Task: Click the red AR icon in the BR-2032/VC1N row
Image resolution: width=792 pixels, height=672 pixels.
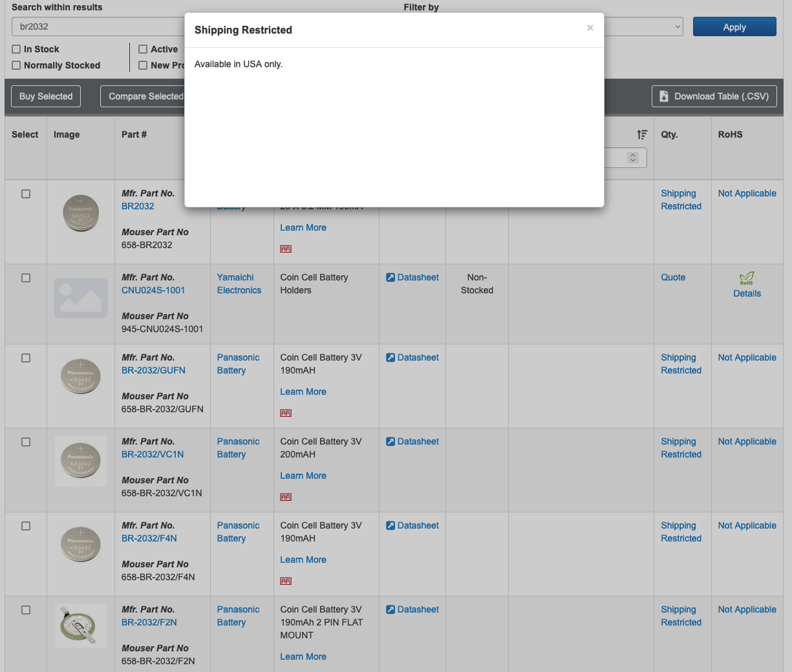Action: click(286, 497)
